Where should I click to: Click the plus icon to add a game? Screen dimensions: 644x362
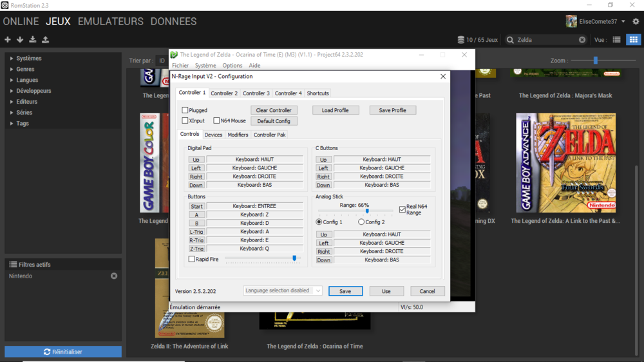(x=8, y=40)
